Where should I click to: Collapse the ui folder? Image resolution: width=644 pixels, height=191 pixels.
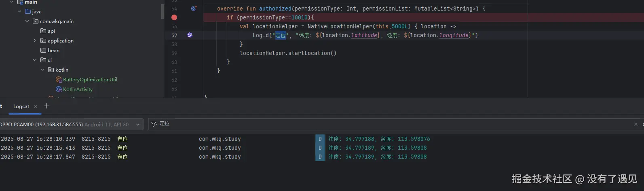click(35, 60)
